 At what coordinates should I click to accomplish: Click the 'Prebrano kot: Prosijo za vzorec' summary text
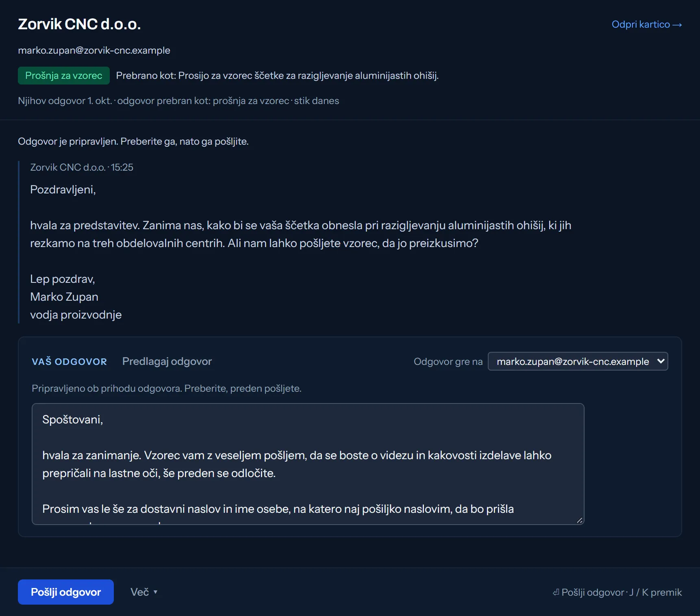(x=277, y=76)
